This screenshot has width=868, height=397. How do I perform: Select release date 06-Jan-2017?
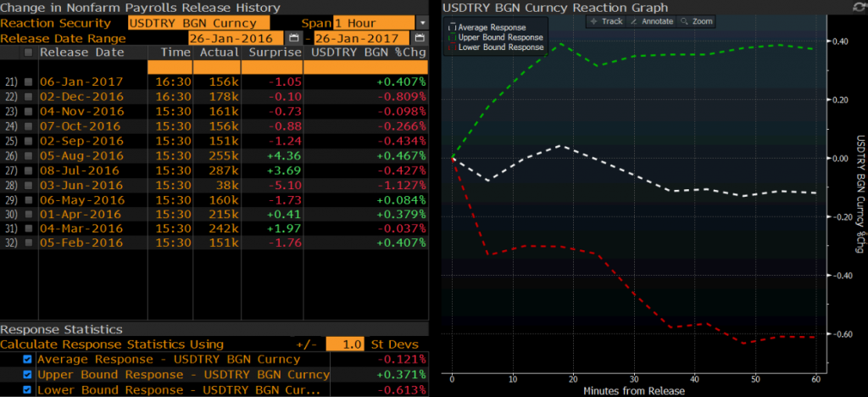tap(81, 82)
